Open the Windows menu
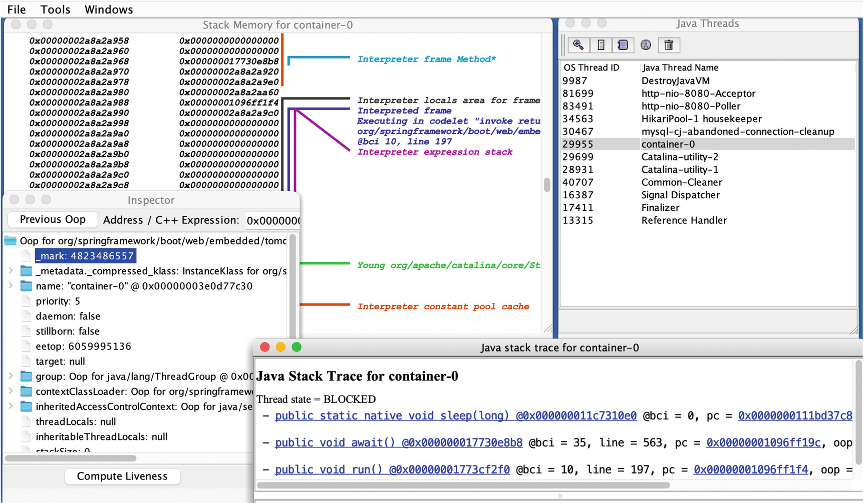 [108, 10]
